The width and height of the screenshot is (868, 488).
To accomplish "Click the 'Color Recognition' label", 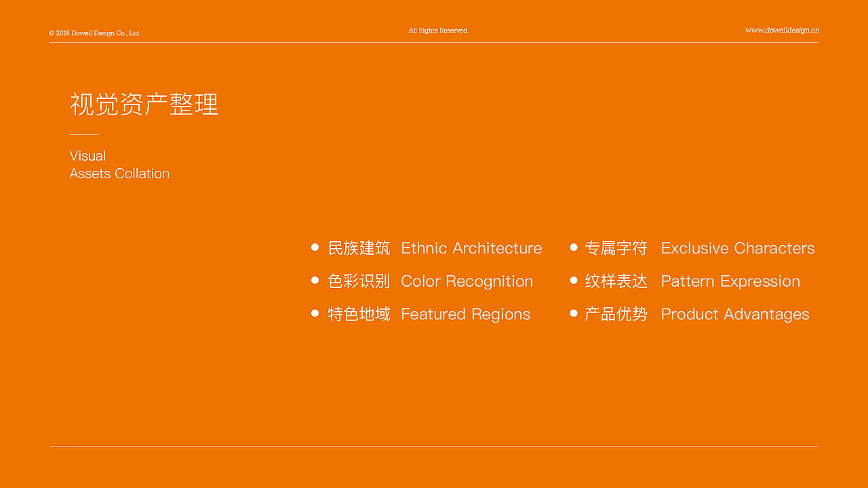I will coord(467,281).
